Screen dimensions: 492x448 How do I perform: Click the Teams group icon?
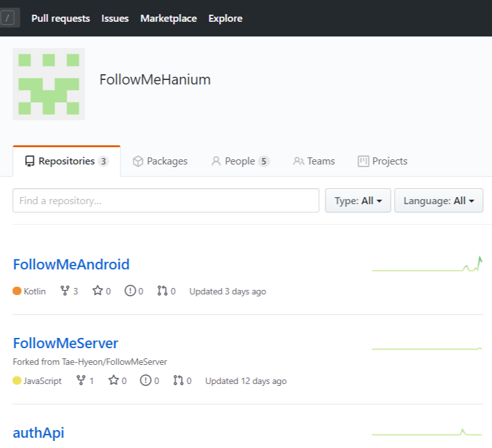299,161
